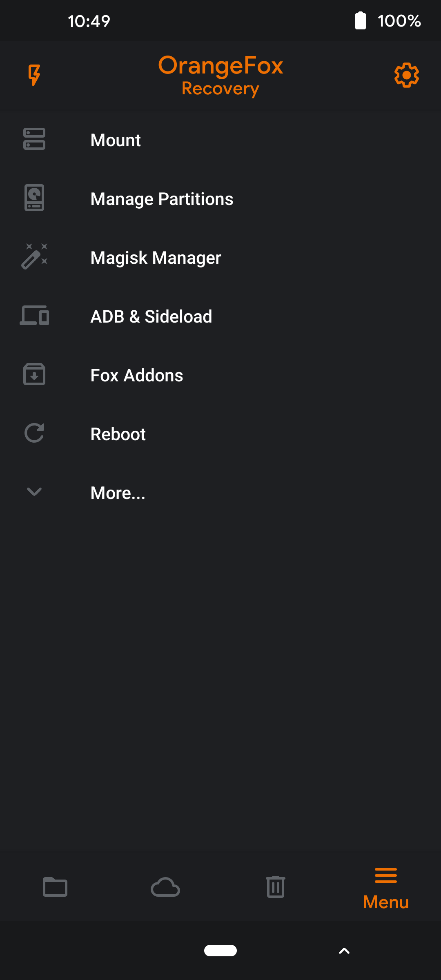Image resolution: width=441 pixels, height=980 pixels.
Task: Open Magisk Manager
Action: 156,258
